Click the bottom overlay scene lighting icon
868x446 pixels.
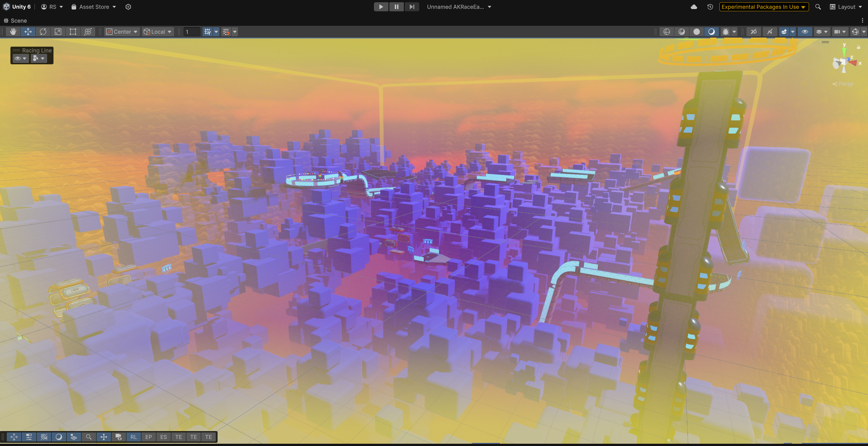tap(74, 437)
